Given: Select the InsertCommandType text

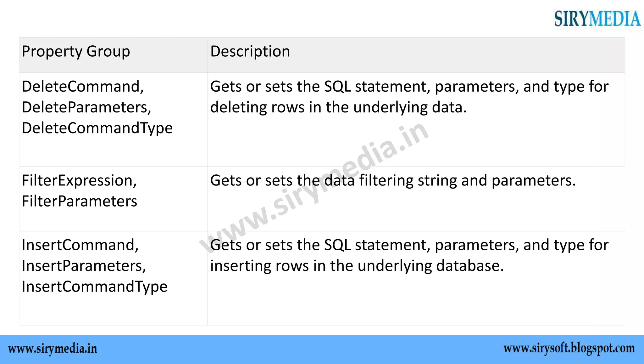Looking at the screenshot, I should pos(95,287).
